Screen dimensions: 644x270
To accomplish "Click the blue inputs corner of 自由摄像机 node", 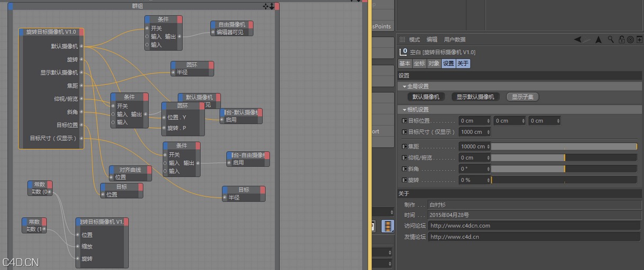I will click(x=213, y=24).
